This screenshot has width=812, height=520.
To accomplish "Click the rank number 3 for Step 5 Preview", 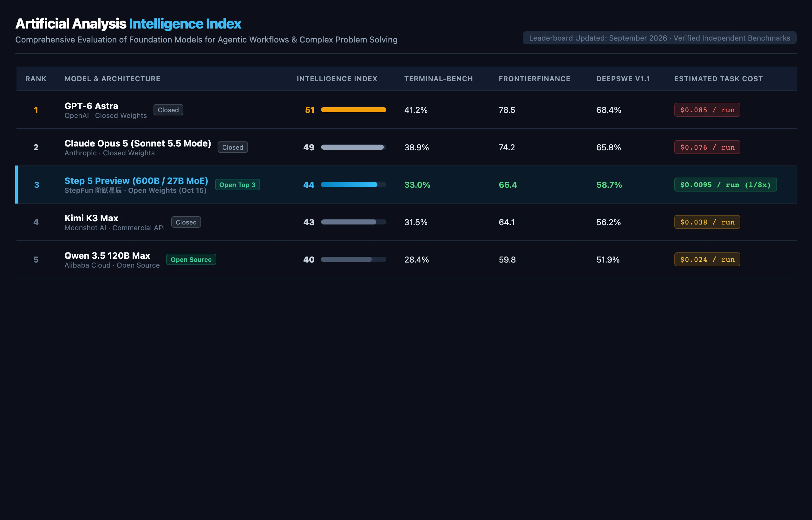I will [x=36, y=185].
